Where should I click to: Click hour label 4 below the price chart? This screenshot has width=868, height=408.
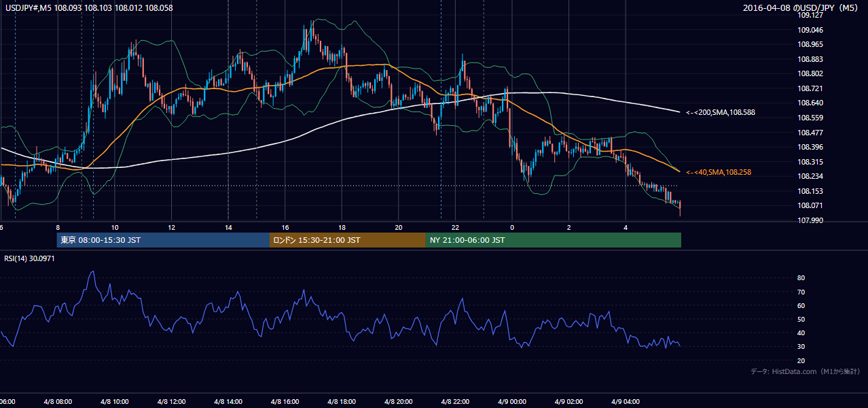click(626, 227)
